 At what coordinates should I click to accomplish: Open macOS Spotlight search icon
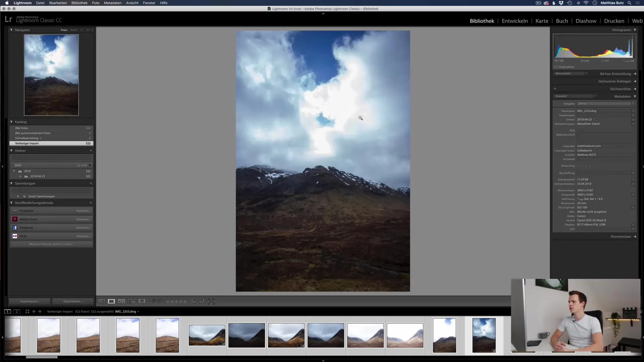(630, 3)
